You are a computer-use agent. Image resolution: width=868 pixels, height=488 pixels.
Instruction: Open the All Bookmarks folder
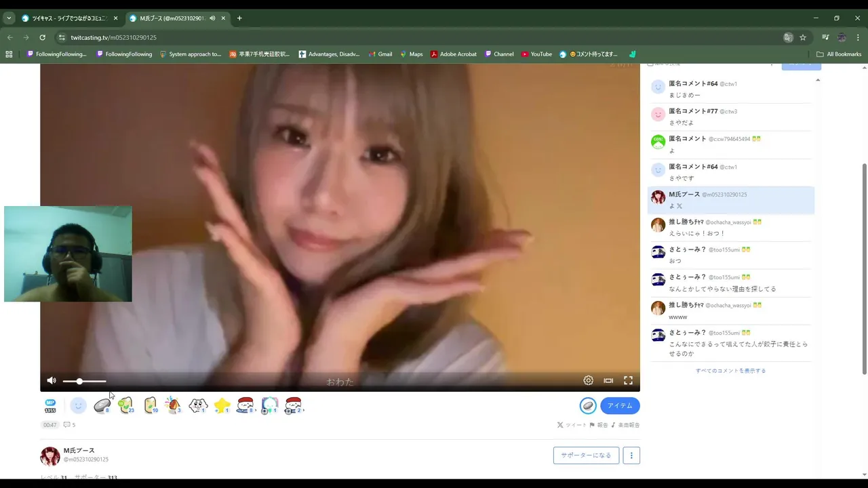839,54
